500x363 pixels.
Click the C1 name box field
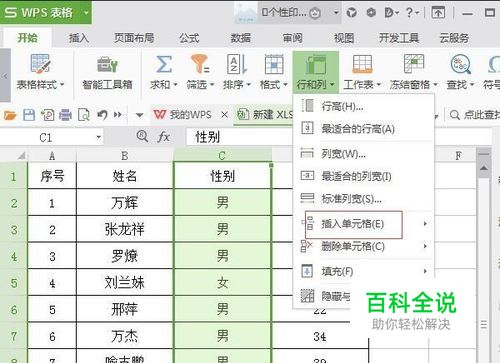coord(47,137)
